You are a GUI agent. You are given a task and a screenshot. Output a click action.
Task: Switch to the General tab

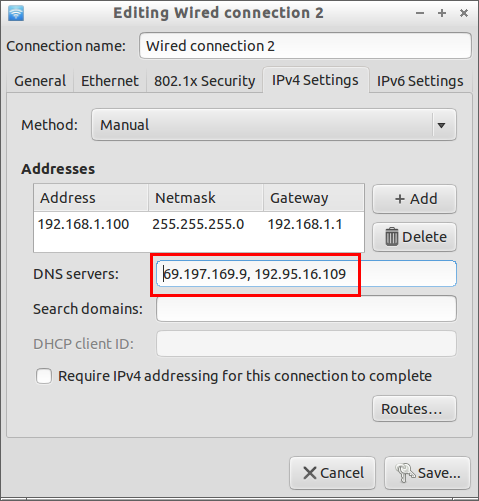tap(40, 81)
